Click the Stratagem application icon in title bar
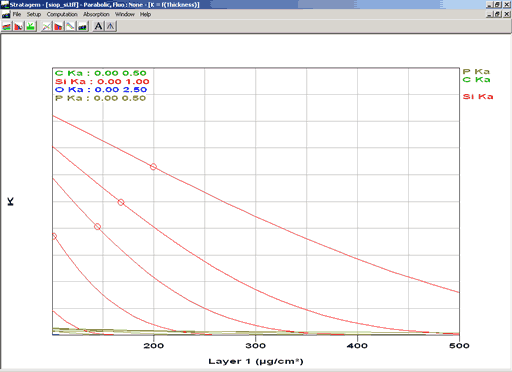Viewport: 512px width, 372px height. coord(5,5)
